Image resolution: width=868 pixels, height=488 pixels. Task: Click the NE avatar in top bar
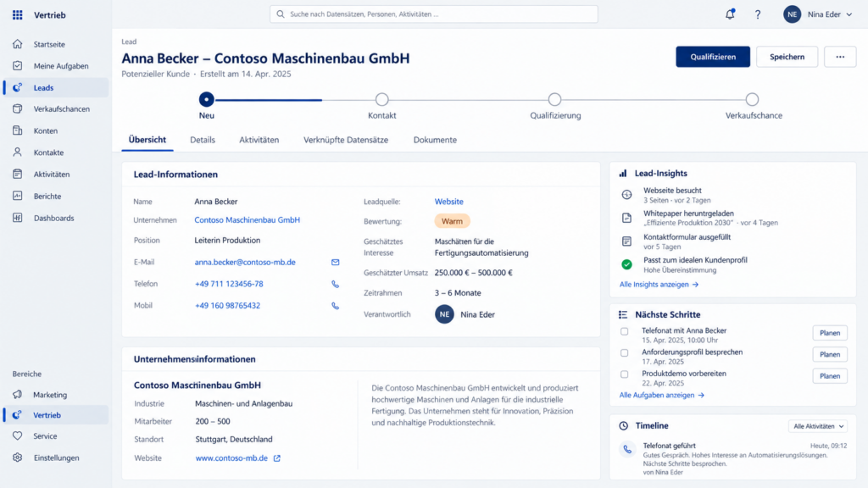pyautogui.click(x=793, y=14)
